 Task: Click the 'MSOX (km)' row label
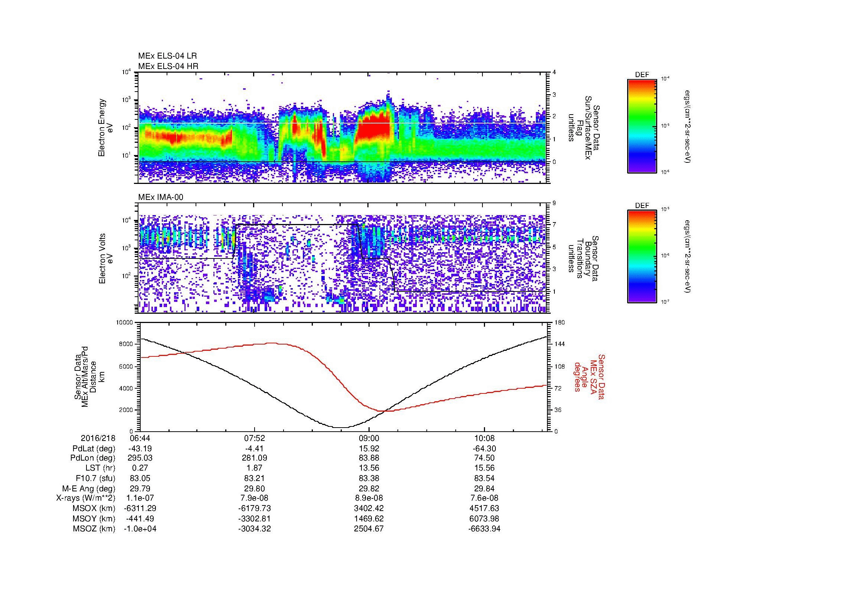(94, 508)
